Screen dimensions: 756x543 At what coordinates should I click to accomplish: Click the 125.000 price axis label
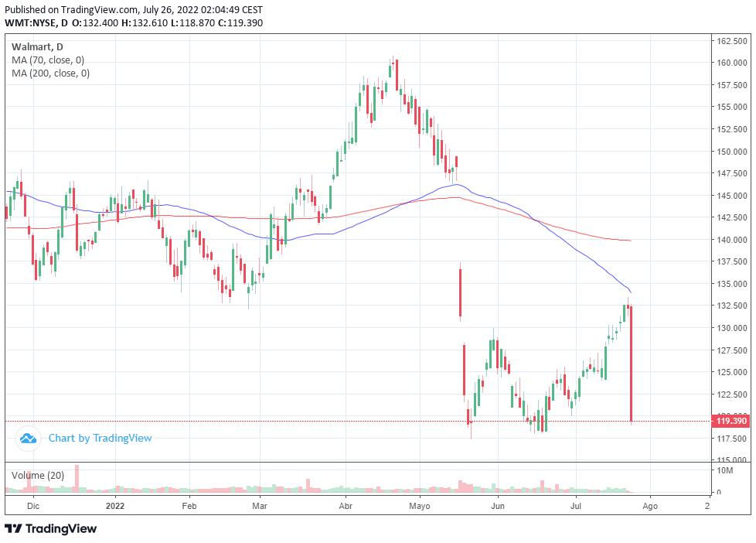pyautogui.click(x=732, y=372)
